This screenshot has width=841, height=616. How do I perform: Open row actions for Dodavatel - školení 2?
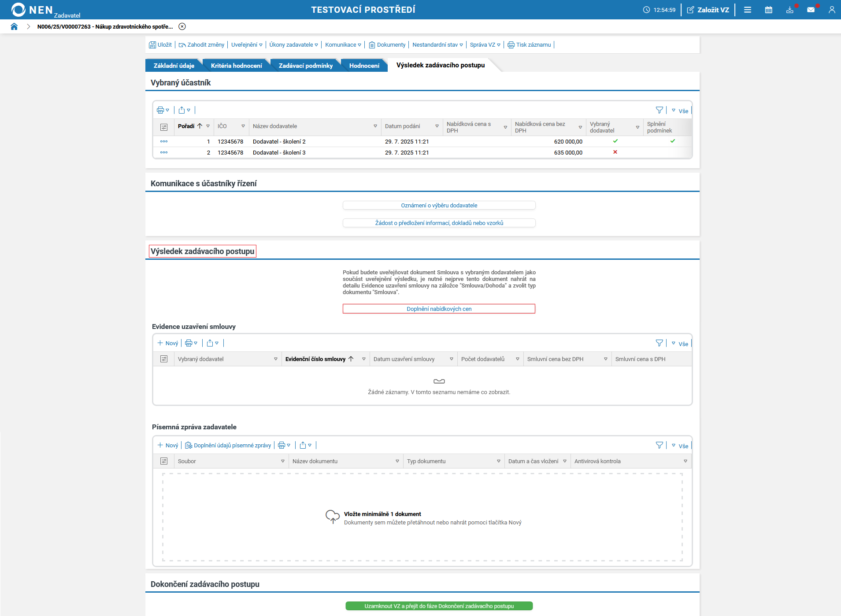(x=164, y=141)
